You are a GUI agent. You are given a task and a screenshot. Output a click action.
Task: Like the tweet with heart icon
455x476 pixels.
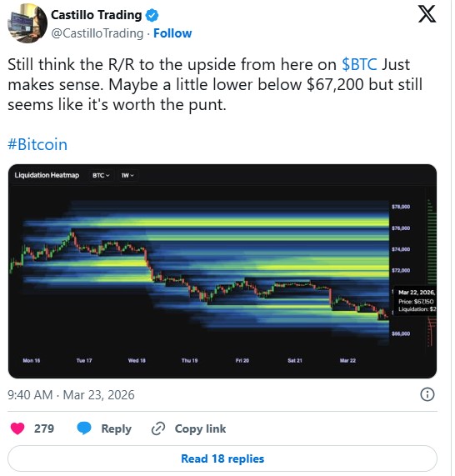coord(17,428)
